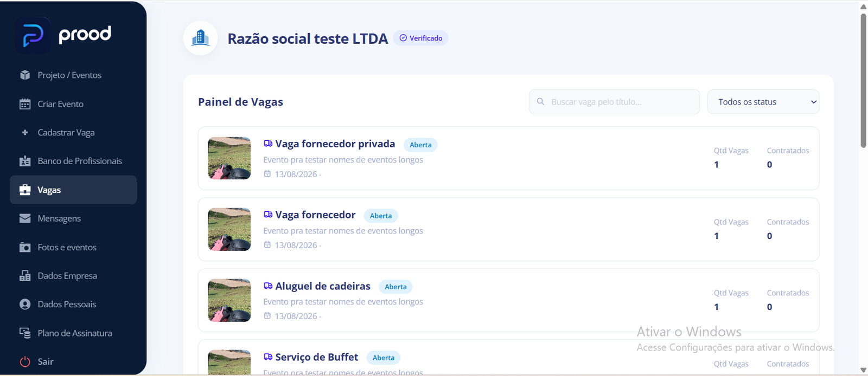Open Plano de Assinatura page
The image size is (868, 376).
[x=73, y=333]
